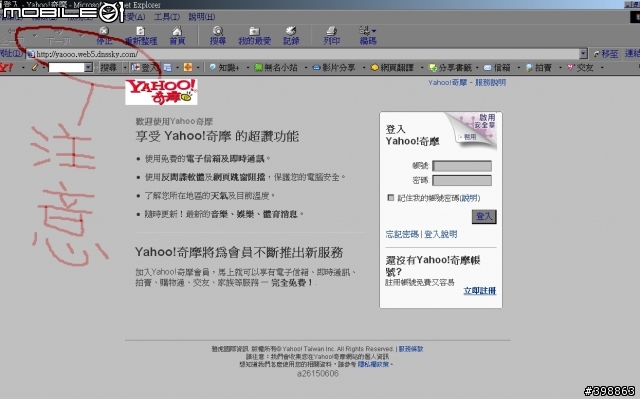
Task: Click the 立即註冊 register link
Action: [480, 290]
